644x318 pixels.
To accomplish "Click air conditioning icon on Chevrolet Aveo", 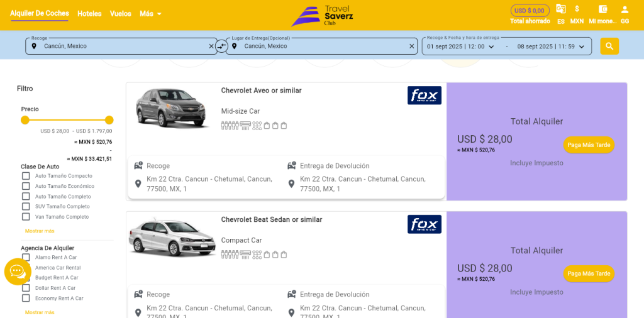I will (245, 126).
